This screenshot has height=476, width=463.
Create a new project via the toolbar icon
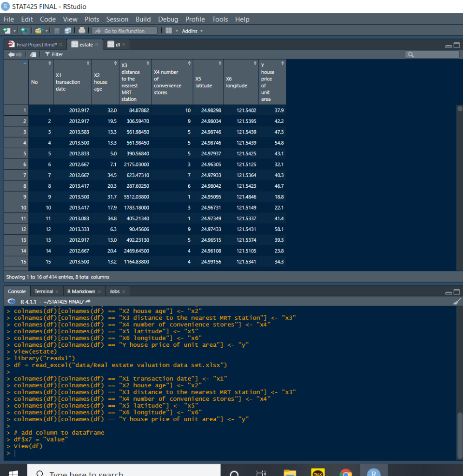coord(25,31)
